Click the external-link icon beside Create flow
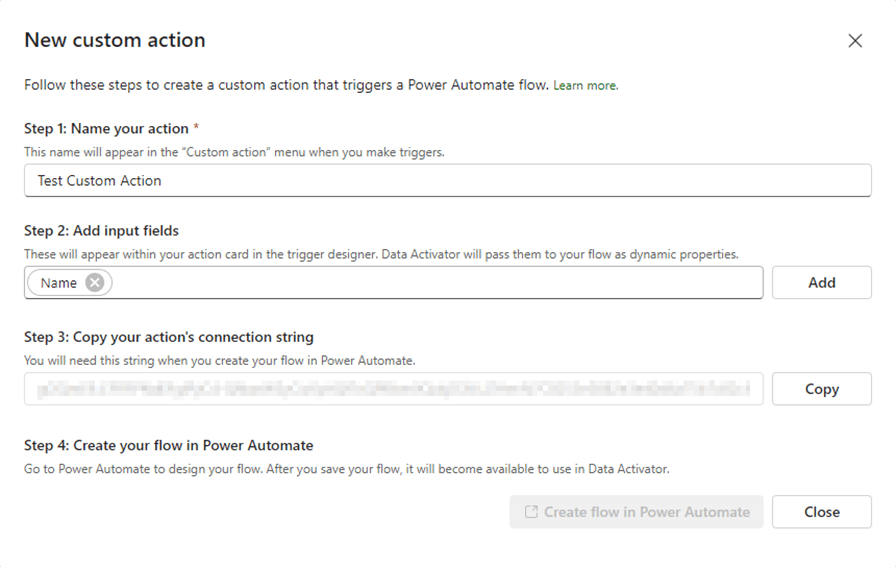Image resolution: width=896 pixels, height=567 pixels. 530,512
